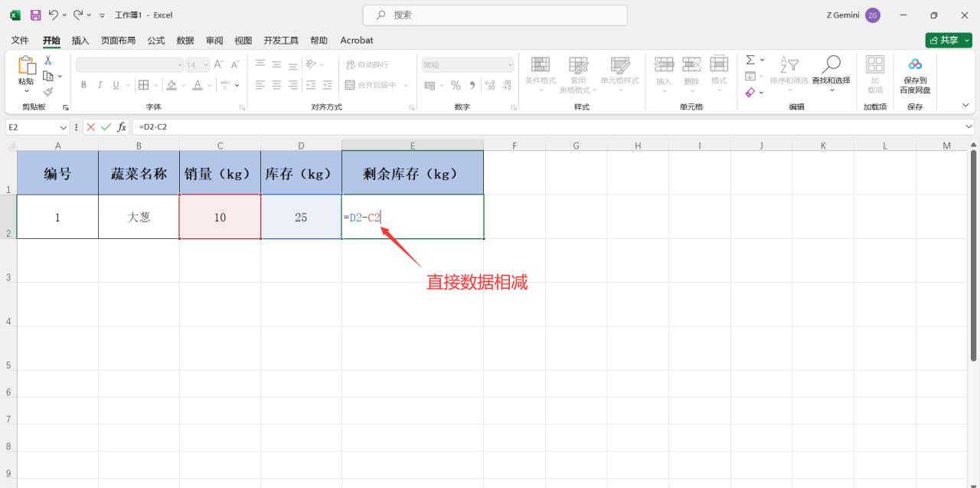Open Insert Function fx dialog
Image resolution: width=980 pixels, height=488 pixels.
pyautogui.click(x=122, y=127)
